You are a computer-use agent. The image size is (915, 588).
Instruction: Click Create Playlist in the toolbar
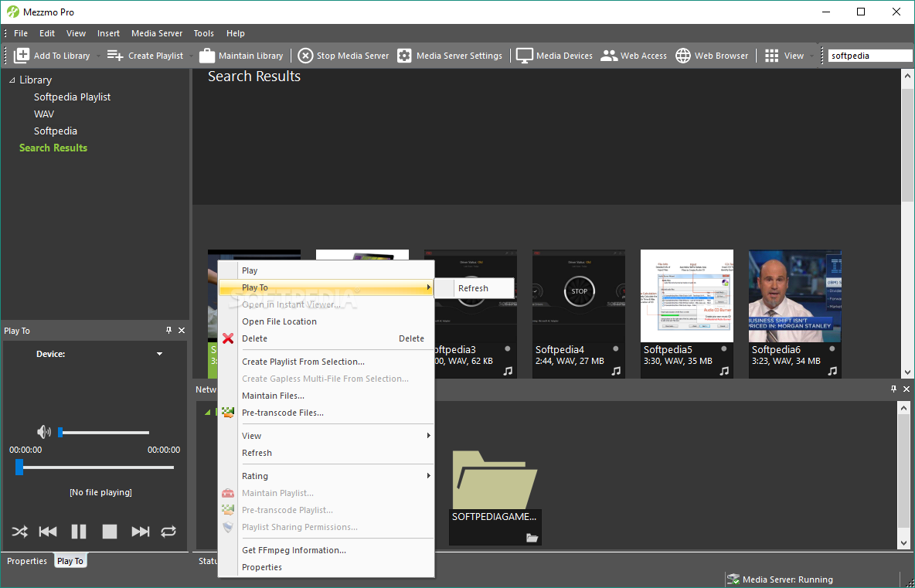[x=145, y=56]
